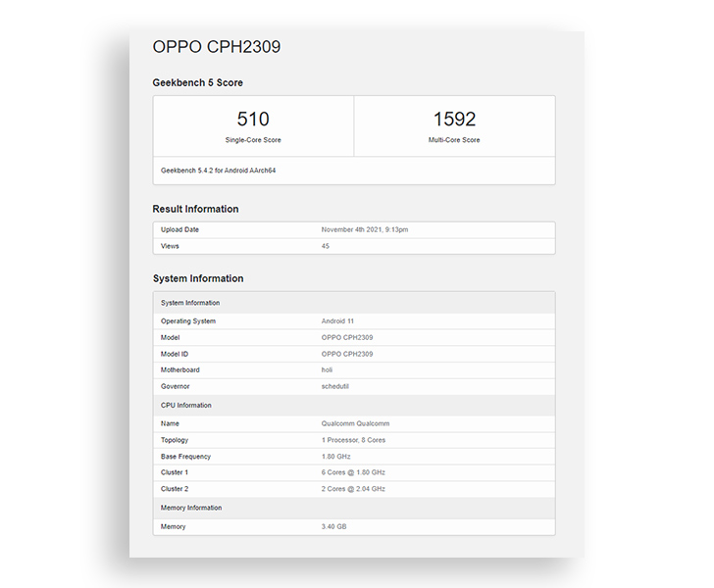Select the multi-core score value 1592
The height and width of the screenshot is (588, 714).
(454, 119)
